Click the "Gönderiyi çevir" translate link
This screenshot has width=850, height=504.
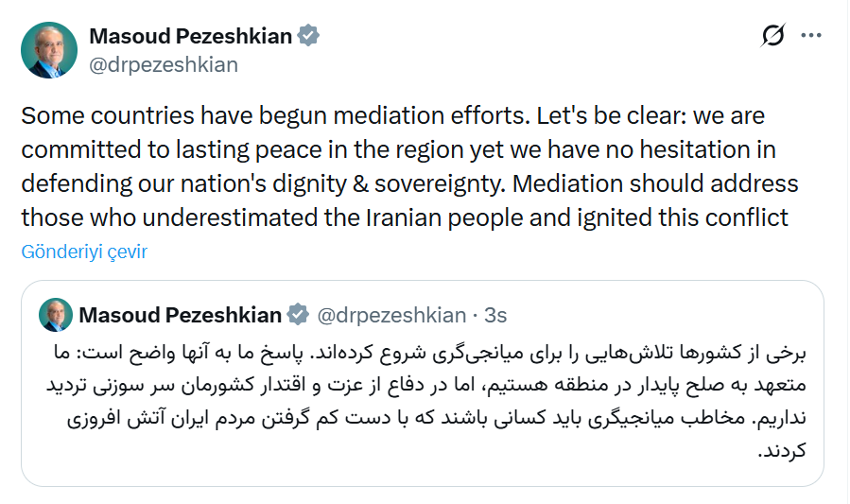click(84, 252)
